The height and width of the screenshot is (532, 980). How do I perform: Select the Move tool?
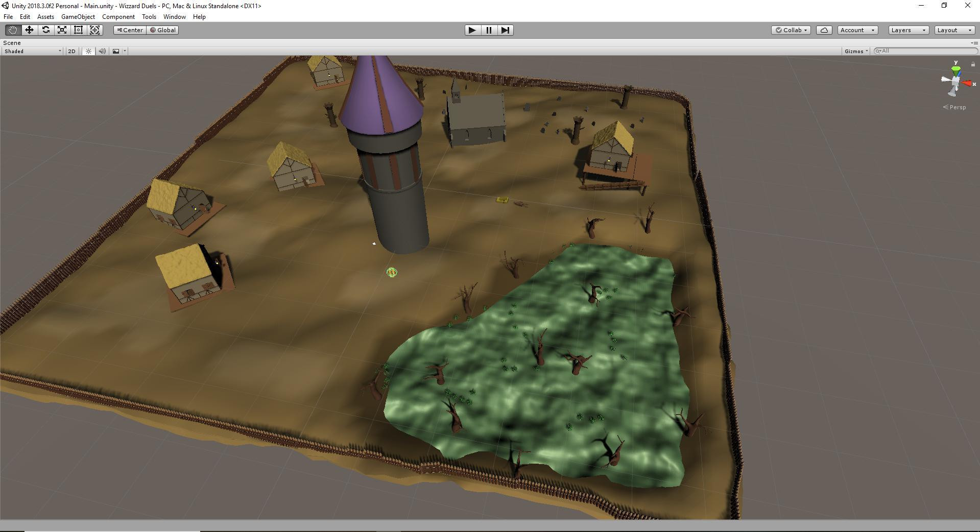coord(29,30)
